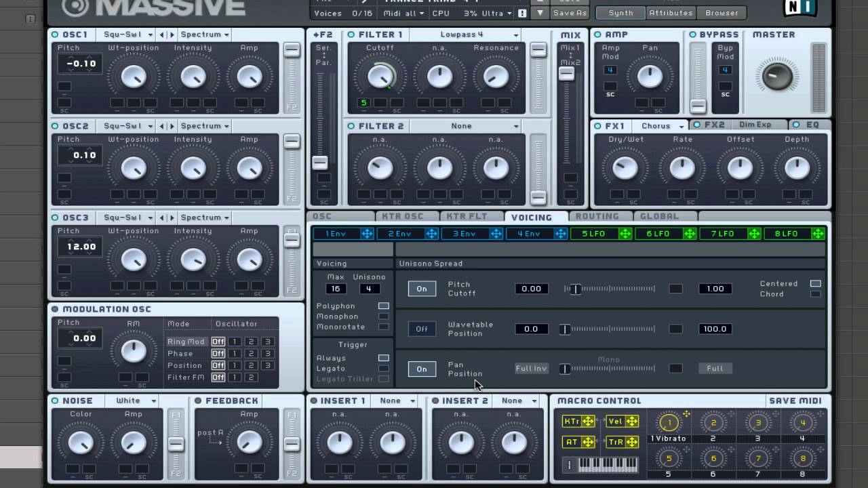The width and height of the screenshot is (868, 488).
Task: Open OSC2 Spectrum mode dropdown
Action: [205, 126]
